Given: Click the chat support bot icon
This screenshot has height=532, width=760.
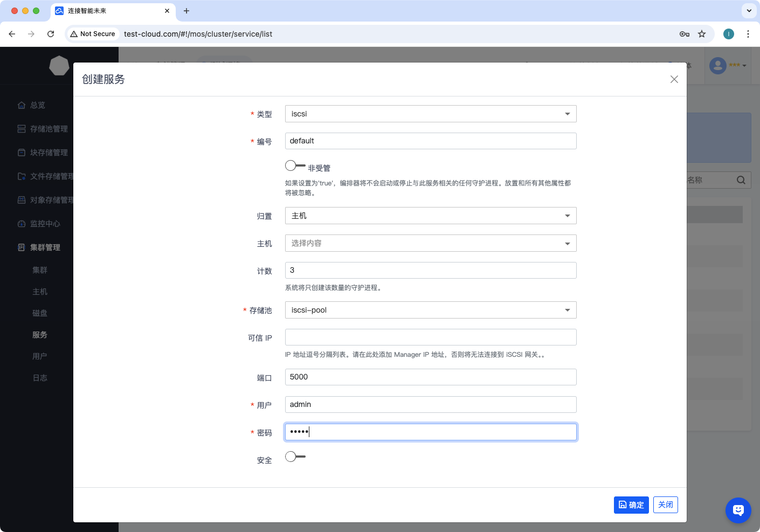Looking at the screenshot, I should pyautogui.click(x=738, y=510).
